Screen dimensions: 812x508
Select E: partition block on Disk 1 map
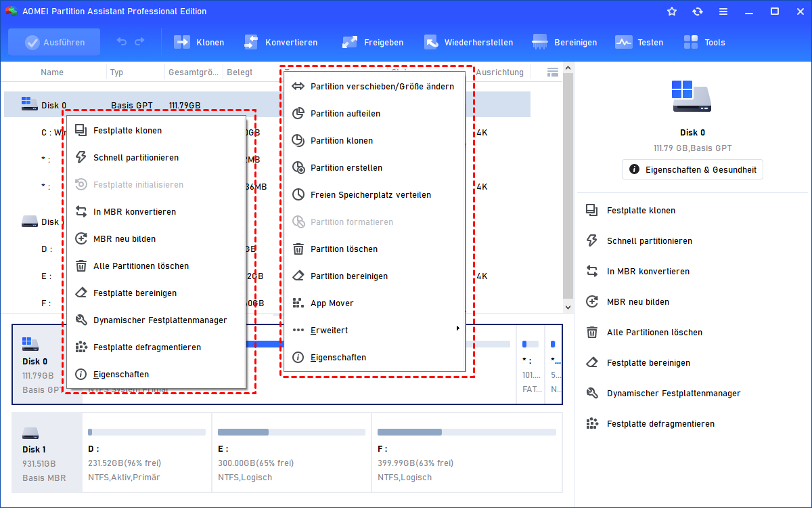point(291,452)
